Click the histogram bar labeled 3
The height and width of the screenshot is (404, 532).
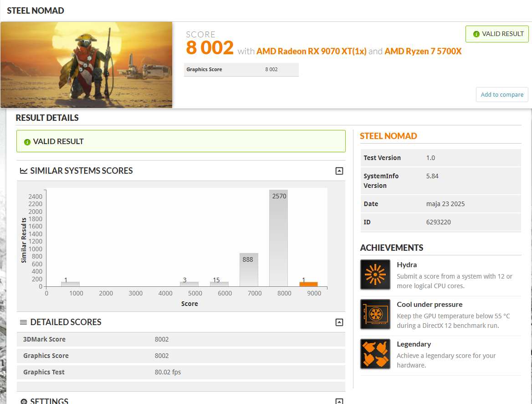(x=189, y=284)
